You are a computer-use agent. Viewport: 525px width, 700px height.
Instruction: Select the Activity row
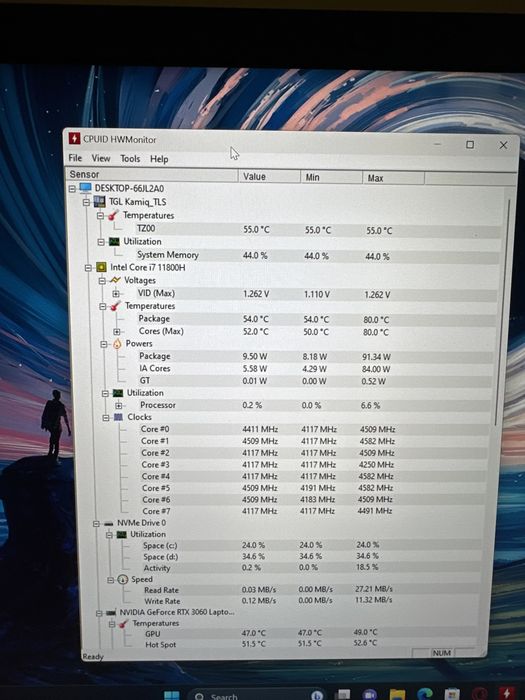(x=311, y=567)
